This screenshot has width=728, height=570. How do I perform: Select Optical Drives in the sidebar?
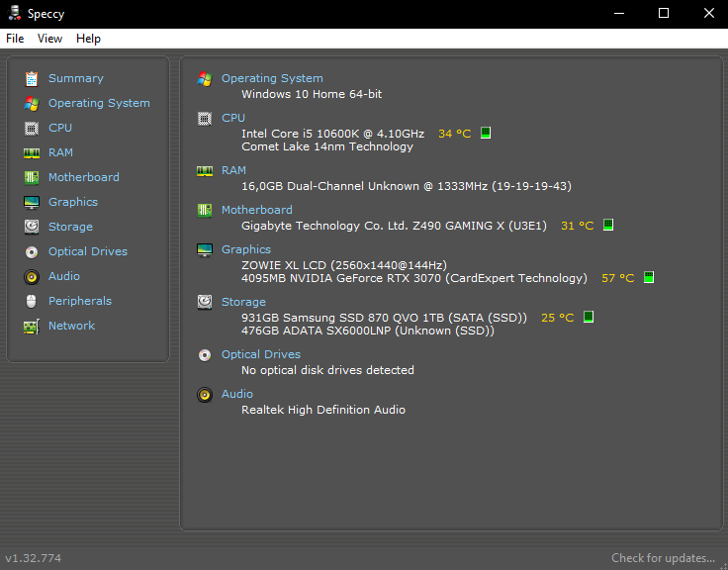[x=87, y=251]
